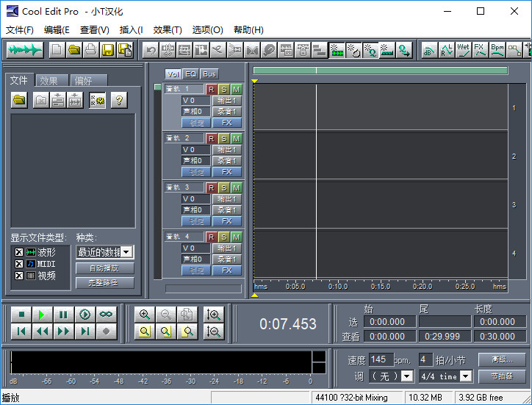532x405 pixels.
Task: Close file icon in file panel
Action: [x=41, y=100]
